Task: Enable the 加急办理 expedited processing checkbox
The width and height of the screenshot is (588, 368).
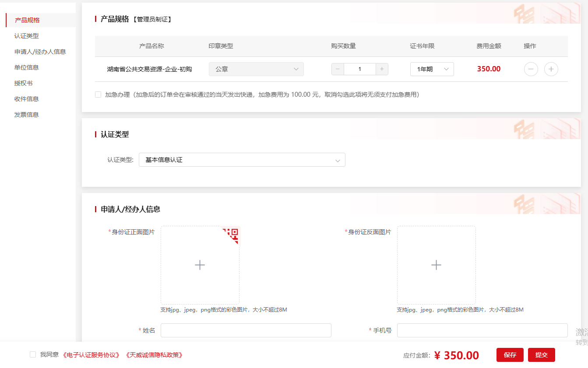Action: 98,95
